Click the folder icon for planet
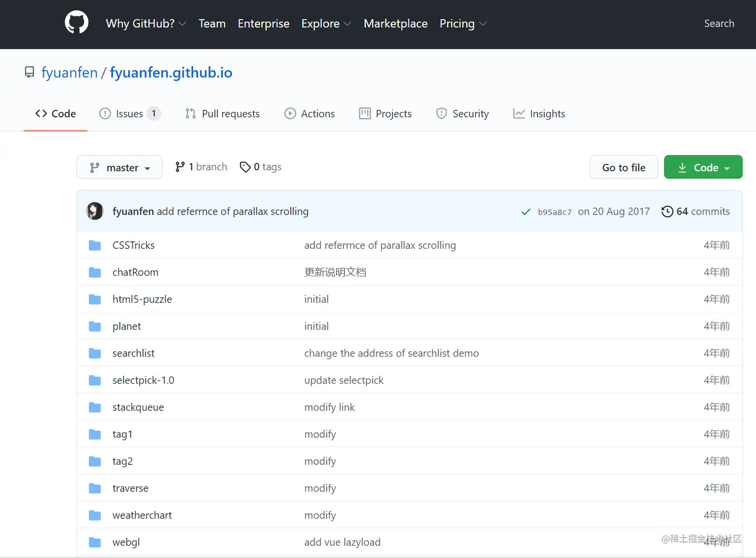756x558 pixels. [94, 326]
